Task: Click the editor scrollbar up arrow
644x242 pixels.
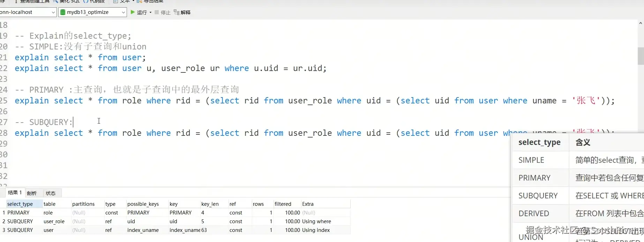Action: click(641, 23)
